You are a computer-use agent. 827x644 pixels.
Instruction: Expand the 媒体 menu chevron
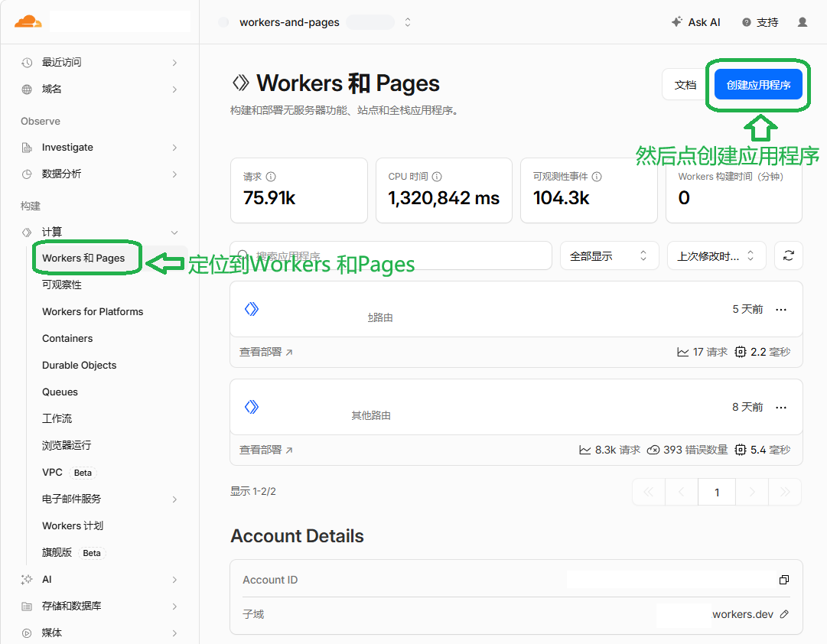pyautogui.click(x=174, y=633)
